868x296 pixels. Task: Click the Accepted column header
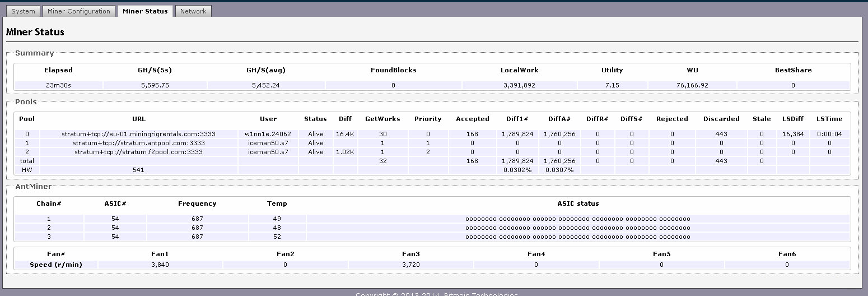tap(473, 119)
